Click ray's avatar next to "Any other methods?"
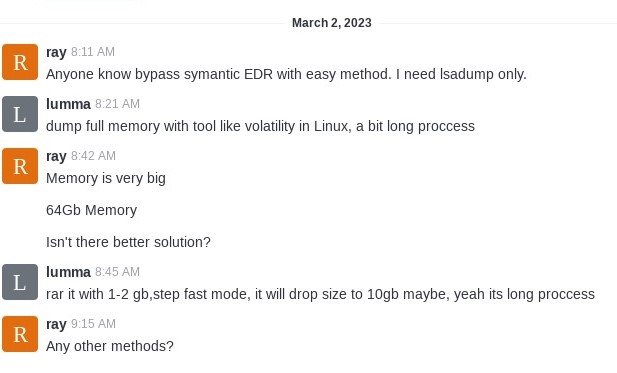The image size is (617, 373). click(x=20, y=334)
